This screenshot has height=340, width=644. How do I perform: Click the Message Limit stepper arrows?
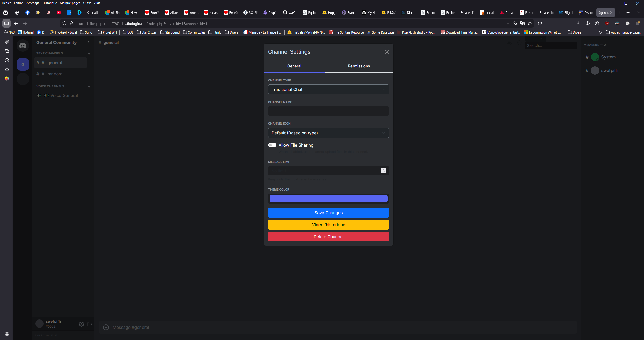click(x=383, y=171)
